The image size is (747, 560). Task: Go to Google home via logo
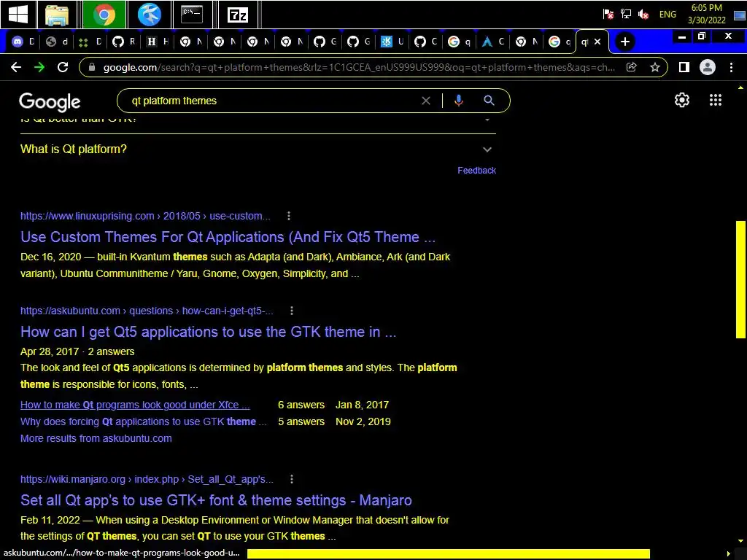(x=50, y=101)
